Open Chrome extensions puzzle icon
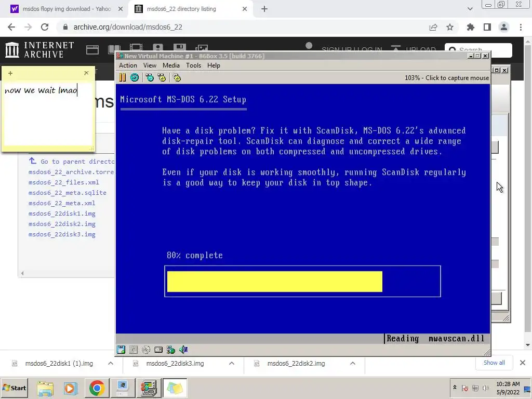 pyautogui.click(x=471, y=27)
